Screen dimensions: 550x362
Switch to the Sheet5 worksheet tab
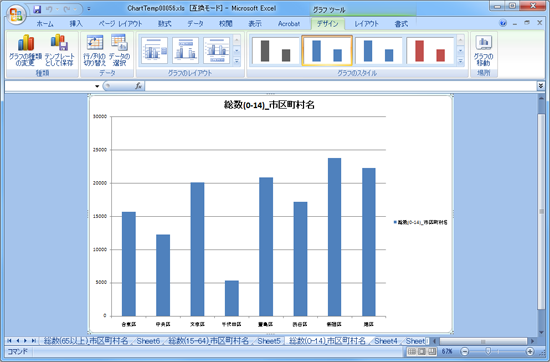coord(269,341)
